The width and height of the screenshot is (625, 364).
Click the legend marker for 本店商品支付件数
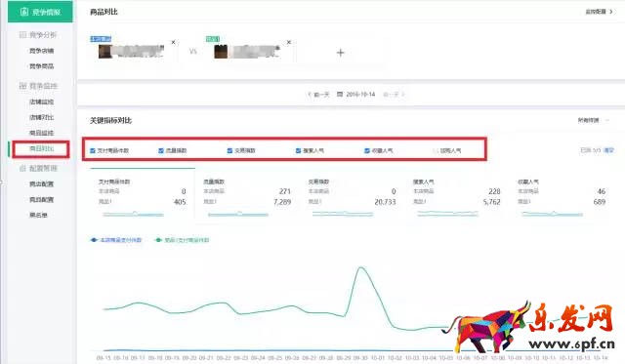(x=94, y=240)
